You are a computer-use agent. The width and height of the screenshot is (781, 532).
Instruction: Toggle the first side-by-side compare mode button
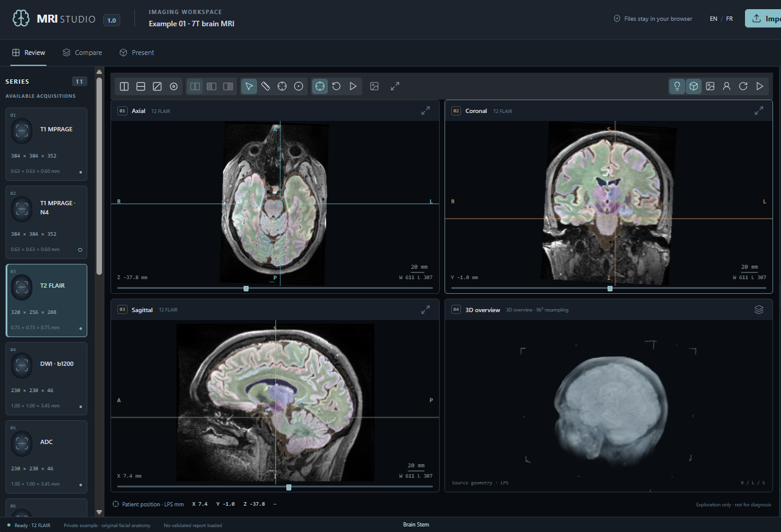coord(195,87)
